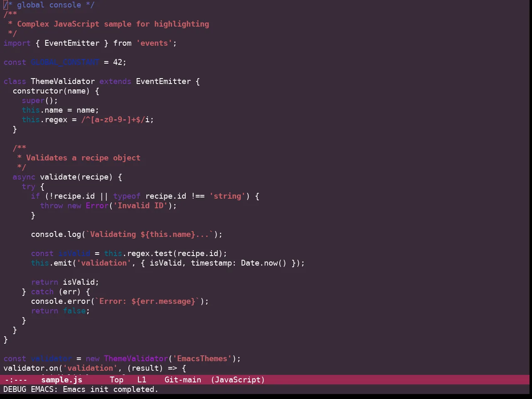Viewport: 532px width, 399px height.
Task: Click the 'from' keyword in import line
Action: tap(122, 43)
